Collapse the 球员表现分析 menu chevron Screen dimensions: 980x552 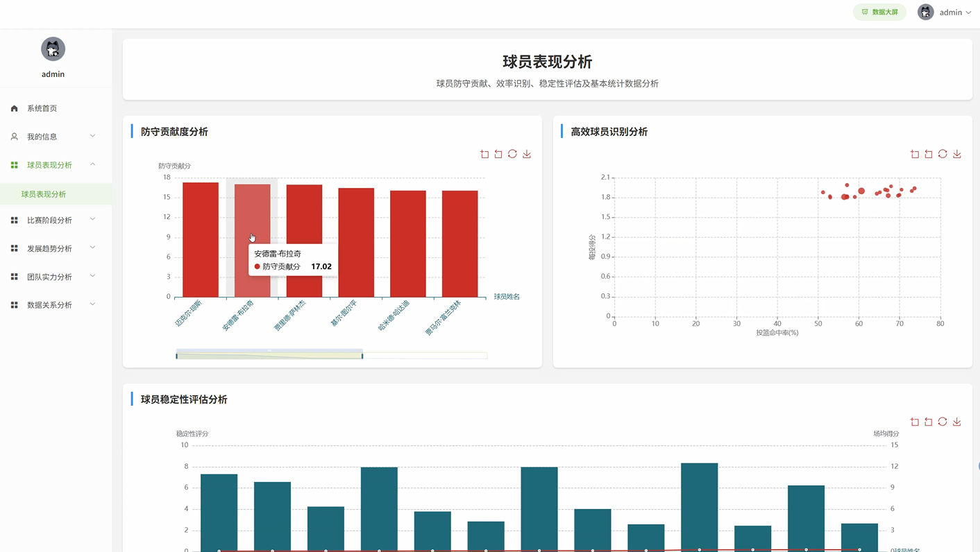tap(93, 165)
